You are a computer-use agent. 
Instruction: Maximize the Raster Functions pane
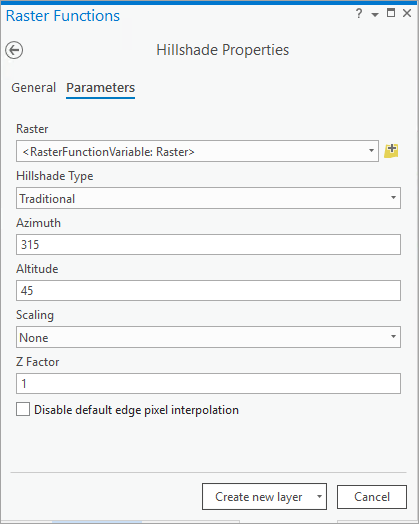click(x=391, y=13)
